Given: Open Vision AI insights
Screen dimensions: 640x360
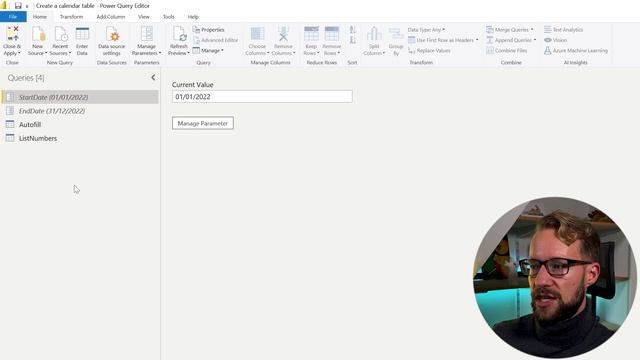Looking at the screenshot, I should (556, 40).
